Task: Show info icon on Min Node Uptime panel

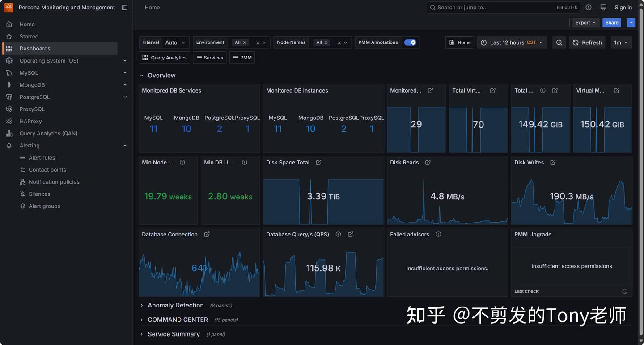Action: 182,162
